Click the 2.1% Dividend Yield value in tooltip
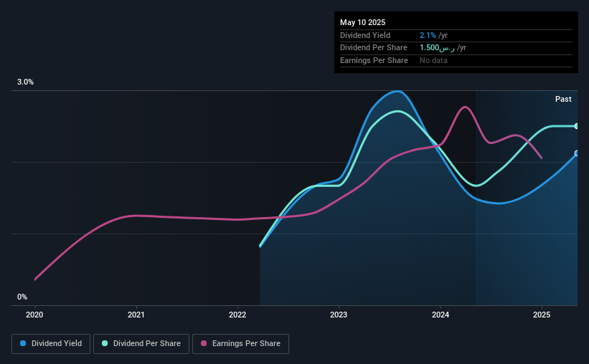589x364 pixels. click(x=428, y=35)
